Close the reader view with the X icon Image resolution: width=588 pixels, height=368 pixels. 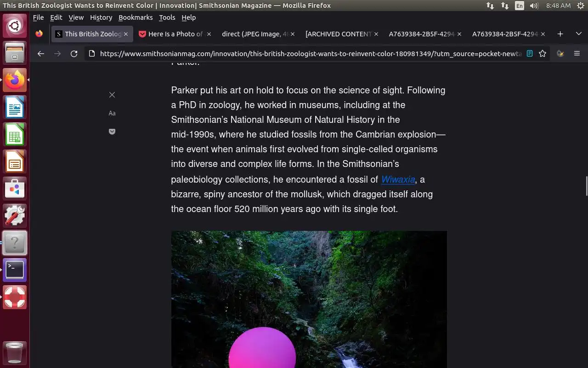[112, 95]
